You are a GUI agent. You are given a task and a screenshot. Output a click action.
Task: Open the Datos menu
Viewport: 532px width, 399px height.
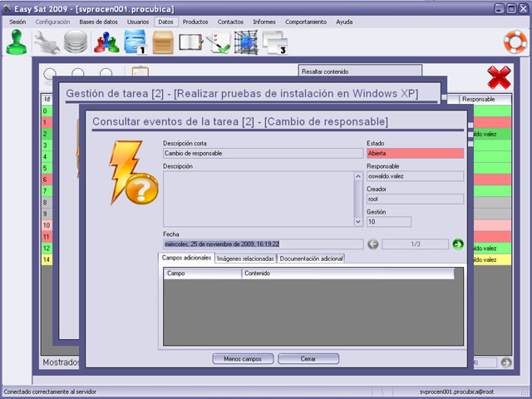tap(166, 22)
